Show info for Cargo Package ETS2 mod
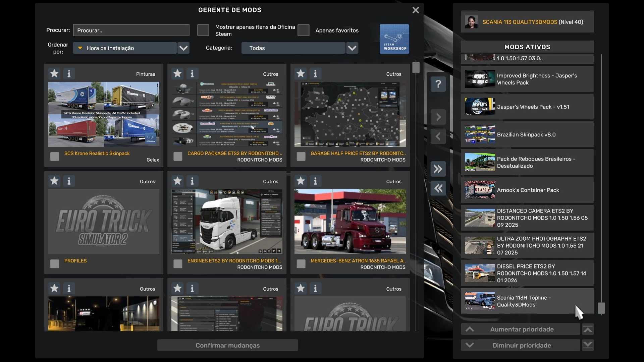Image resolution: width=644 pixels, height=362 pixels. point(192,73)
